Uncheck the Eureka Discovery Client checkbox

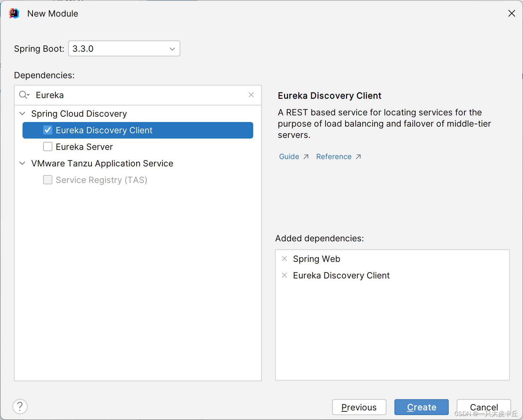(x=48, y=130)
